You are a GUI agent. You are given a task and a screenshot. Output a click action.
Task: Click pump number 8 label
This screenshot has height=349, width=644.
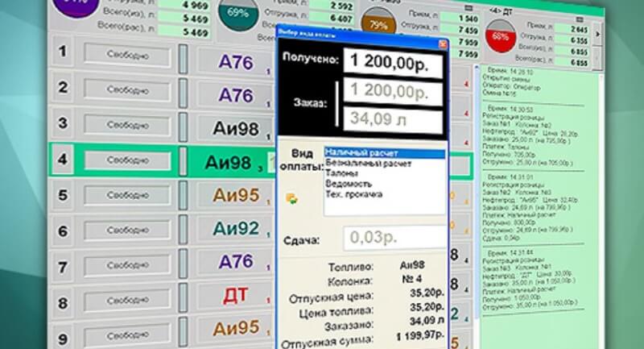63,304
